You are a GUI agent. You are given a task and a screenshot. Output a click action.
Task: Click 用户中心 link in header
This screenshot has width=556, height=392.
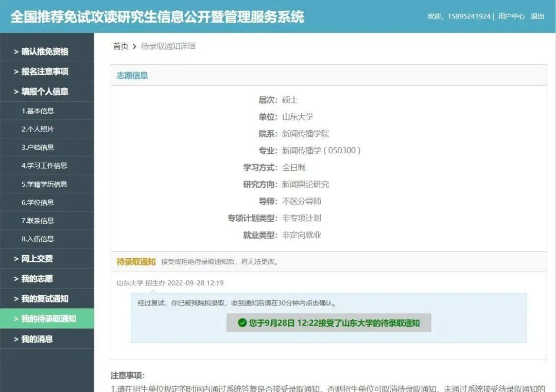pos(511,16)
